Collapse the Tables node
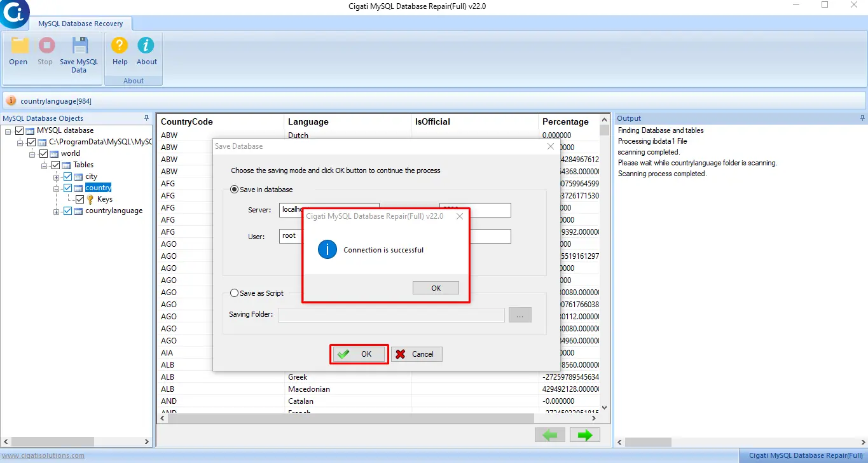This screenshot has width=868, height=463. pos(44,165)
